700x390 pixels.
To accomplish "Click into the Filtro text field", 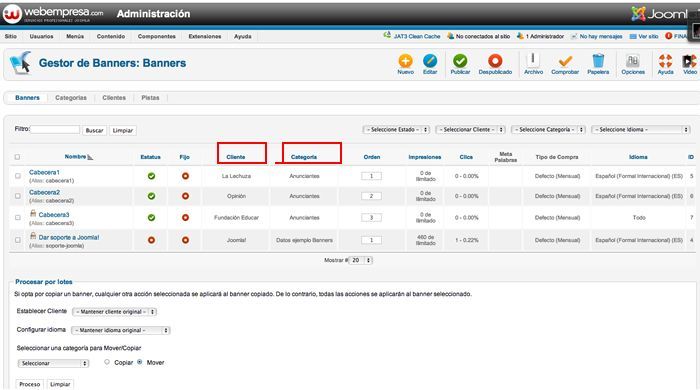I will click(55, 129).
